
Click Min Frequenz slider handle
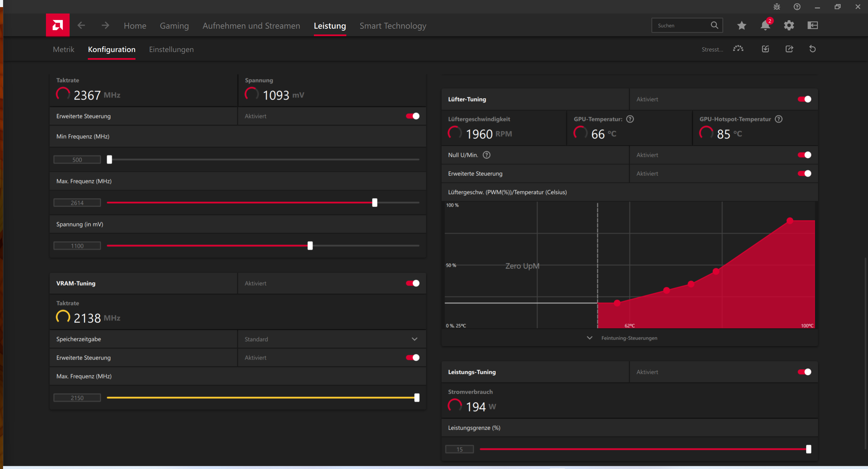109,159
